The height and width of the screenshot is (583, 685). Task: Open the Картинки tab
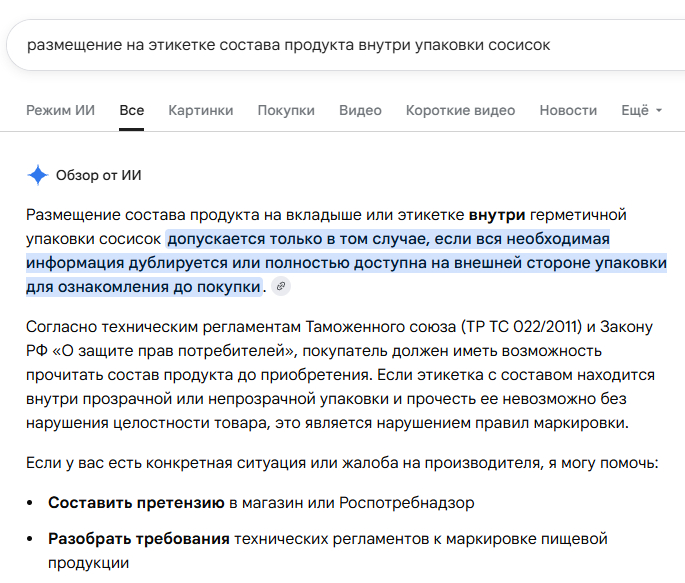coord(201,110)
